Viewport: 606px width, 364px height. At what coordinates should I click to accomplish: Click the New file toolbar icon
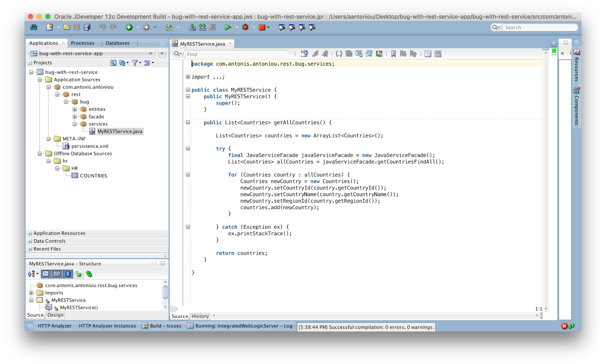(50, 27)
